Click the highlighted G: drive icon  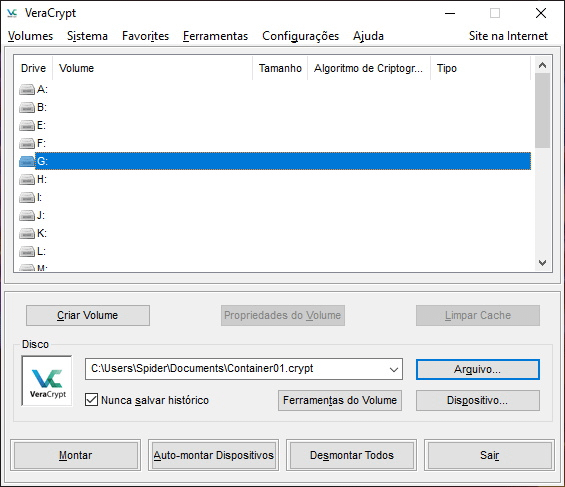pyautogui.click(x=27, y=161)
